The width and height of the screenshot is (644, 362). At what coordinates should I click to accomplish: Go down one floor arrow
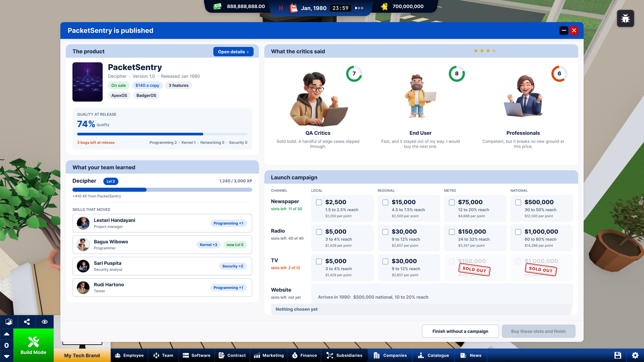pyautogui.click(x=7, y=356)
